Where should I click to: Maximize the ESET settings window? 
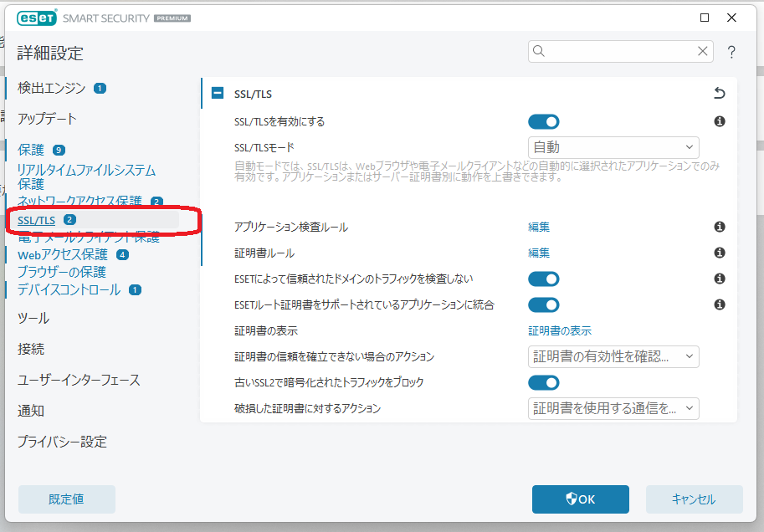coord(704,18)
